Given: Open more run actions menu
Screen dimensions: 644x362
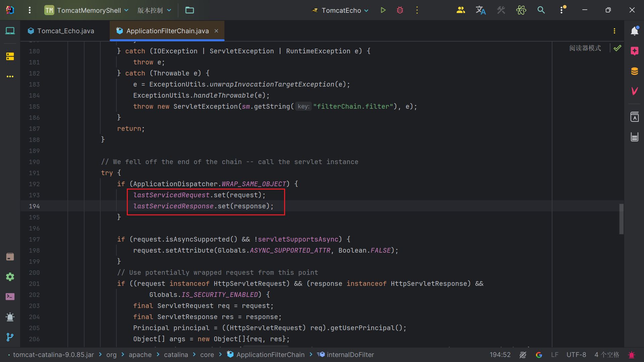Looking at the screenshot, I should (417, 10).
